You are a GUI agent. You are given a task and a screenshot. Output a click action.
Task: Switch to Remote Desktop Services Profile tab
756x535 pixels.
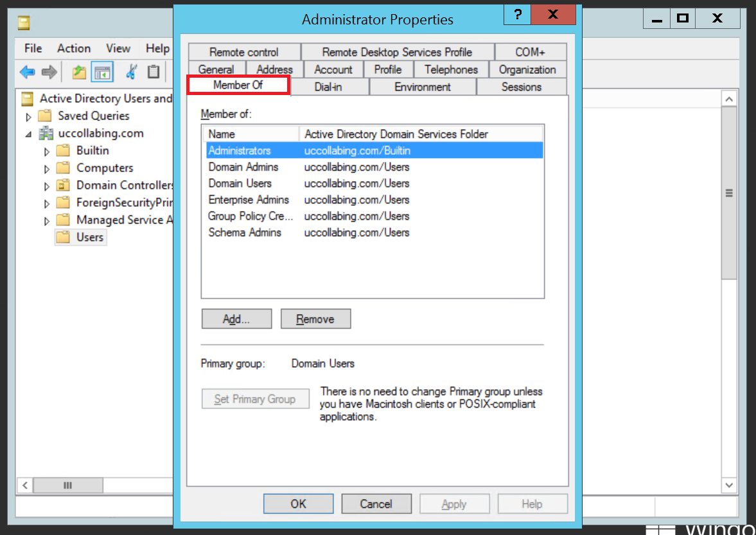pos(398,52)
